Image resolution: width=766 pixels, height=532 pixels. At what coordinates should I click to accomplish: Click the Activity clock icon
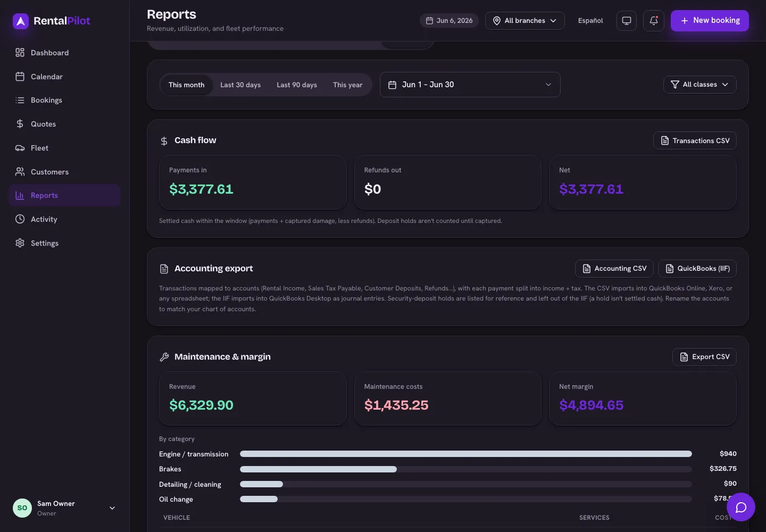[x=20, y=219]
